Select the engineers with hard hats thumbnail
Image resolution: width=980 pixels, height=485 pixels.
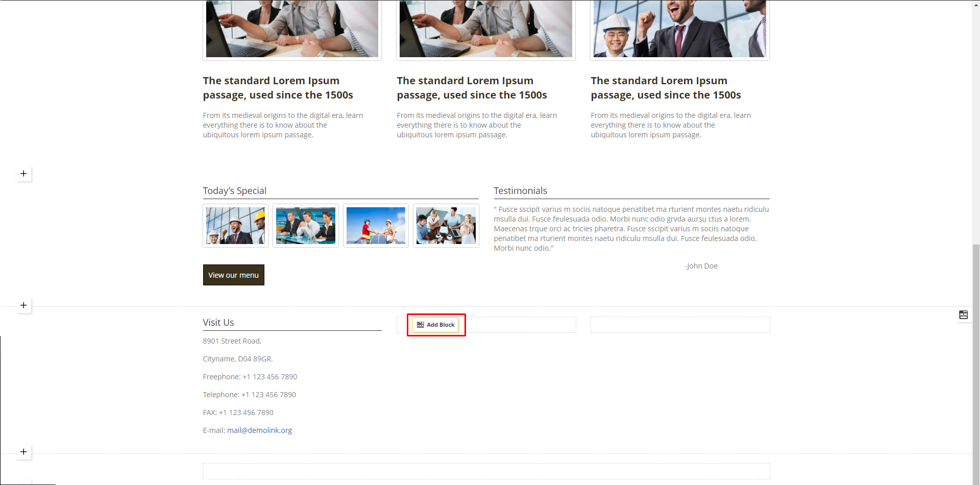235,226
